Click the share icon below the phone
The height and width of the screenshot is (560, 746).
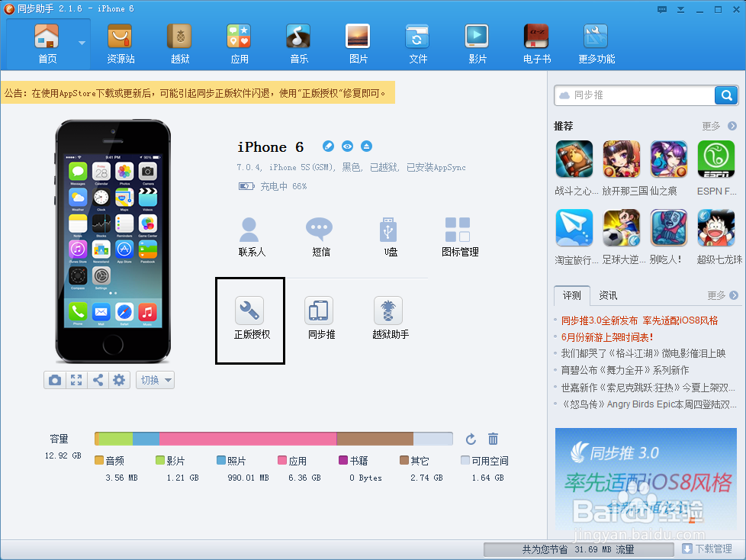point(98,380)
